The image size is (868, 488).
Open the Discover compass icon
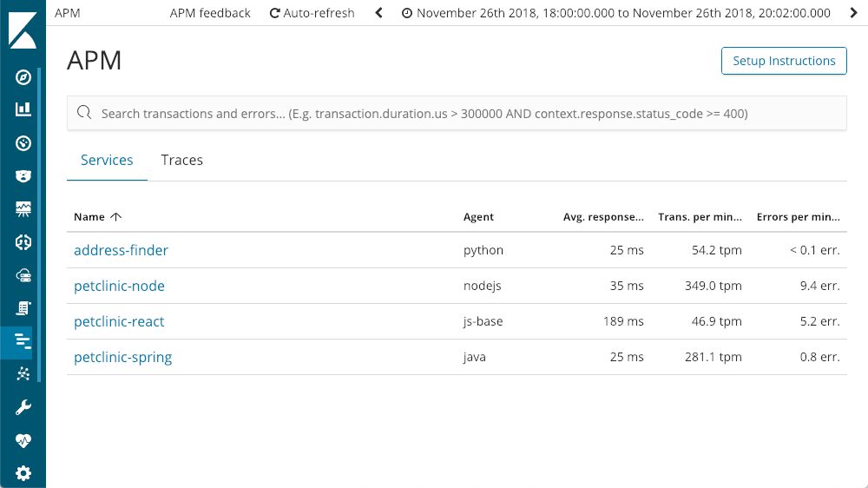(x=23, y=77)
